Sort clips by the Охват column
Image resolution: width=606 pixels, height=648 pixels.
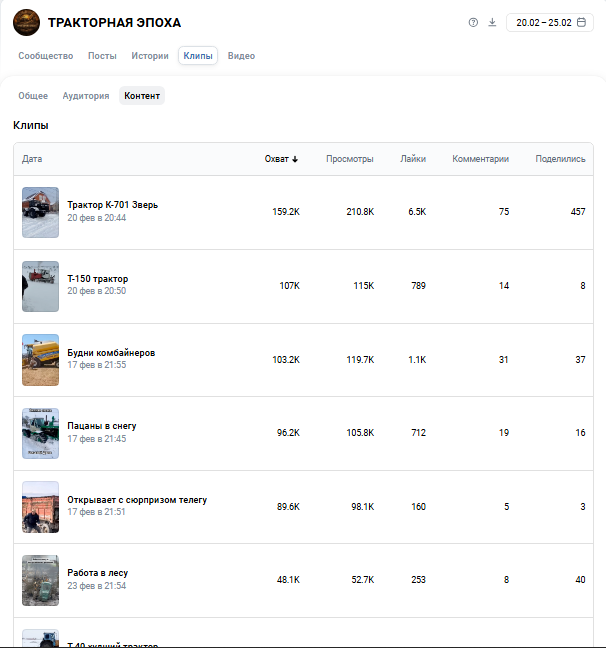(281, 159)
